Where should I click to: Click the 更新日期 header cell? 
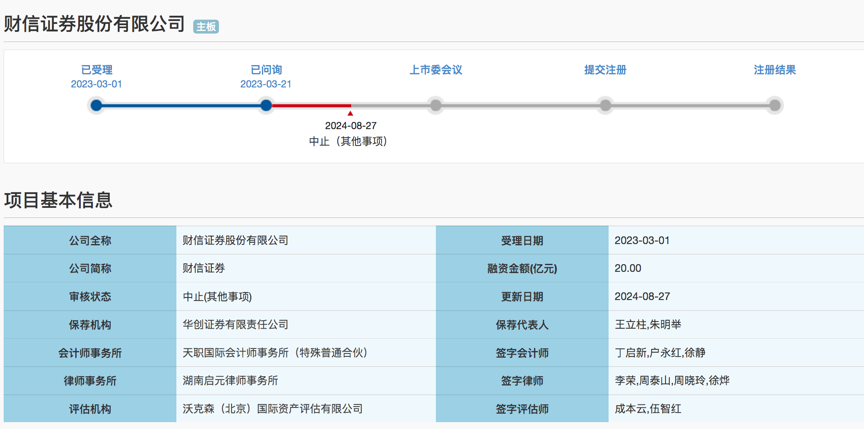coord(522,297)
